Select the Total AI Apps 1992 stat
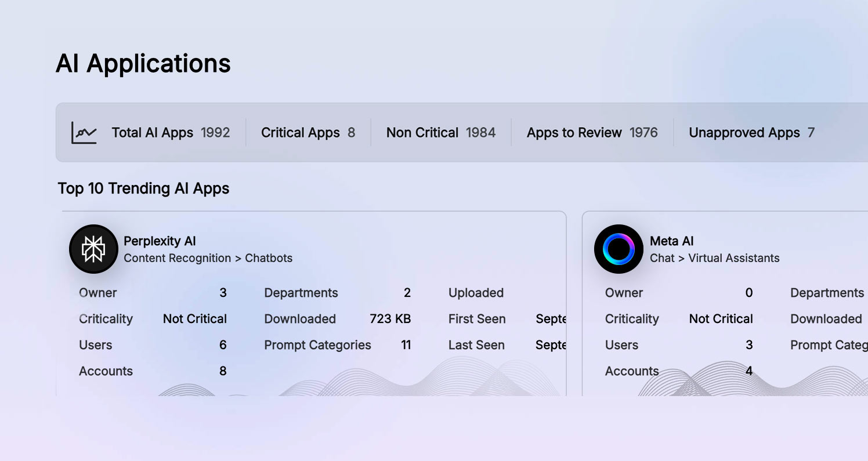This screenshot has width=868, height=461. [x=171, y=133]
